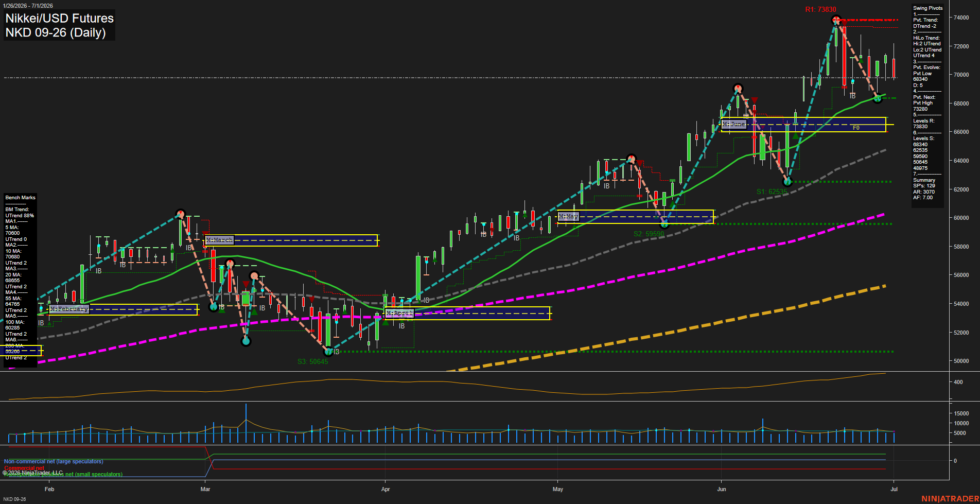This screenshot has width=980, height=504.
Task: Select the Levels S: list in Swing Pivots
Action: coord(923,153)
